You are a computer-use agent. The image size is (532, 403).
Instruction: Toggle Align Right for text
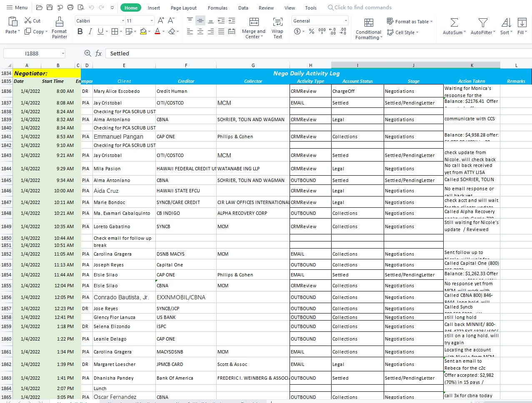pos(211,31)
